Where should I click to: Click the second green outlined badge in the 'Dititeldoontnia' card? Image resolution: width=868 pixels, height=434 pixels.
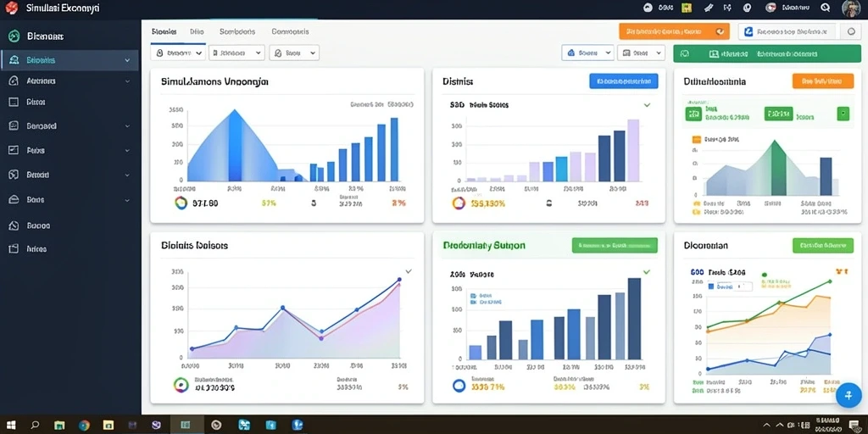pos(778,114)
